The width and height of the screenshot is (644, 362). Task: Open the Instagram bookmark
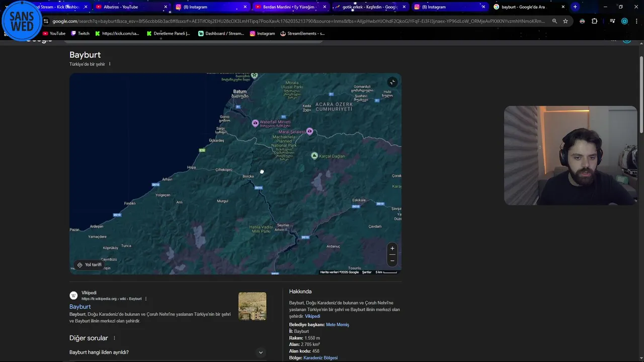(262, 34)
